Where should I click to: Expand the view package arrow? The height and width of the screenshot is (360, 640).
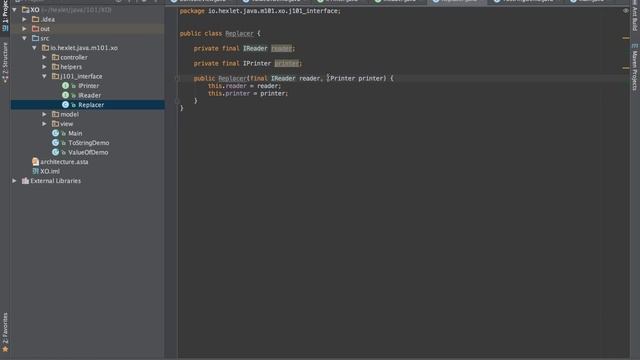tap(44, 124)
